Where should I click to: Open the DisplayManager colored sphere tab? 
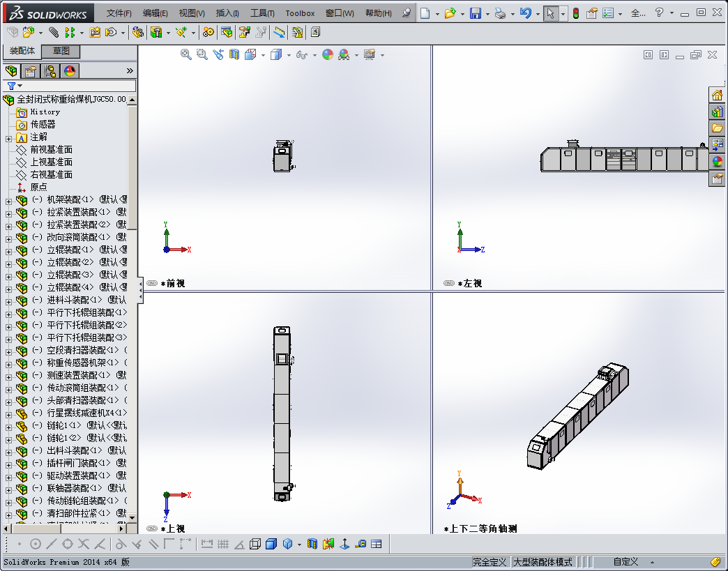tap(70, 71)
